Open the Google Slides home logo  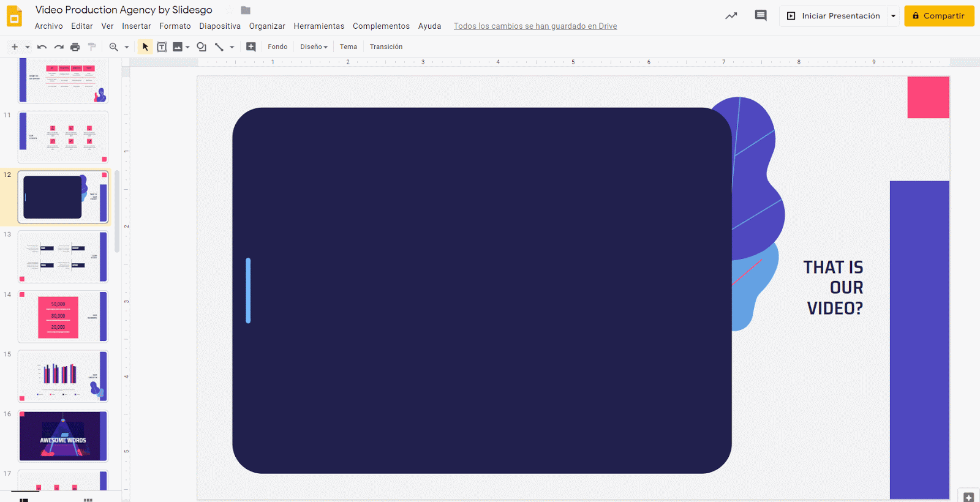[14, 17]
